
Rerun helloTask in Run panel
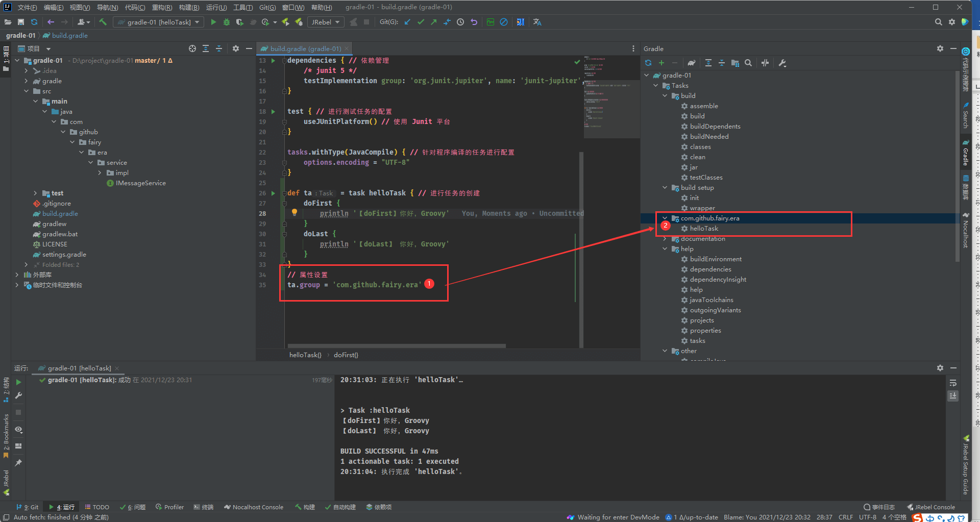click(18, 382)
